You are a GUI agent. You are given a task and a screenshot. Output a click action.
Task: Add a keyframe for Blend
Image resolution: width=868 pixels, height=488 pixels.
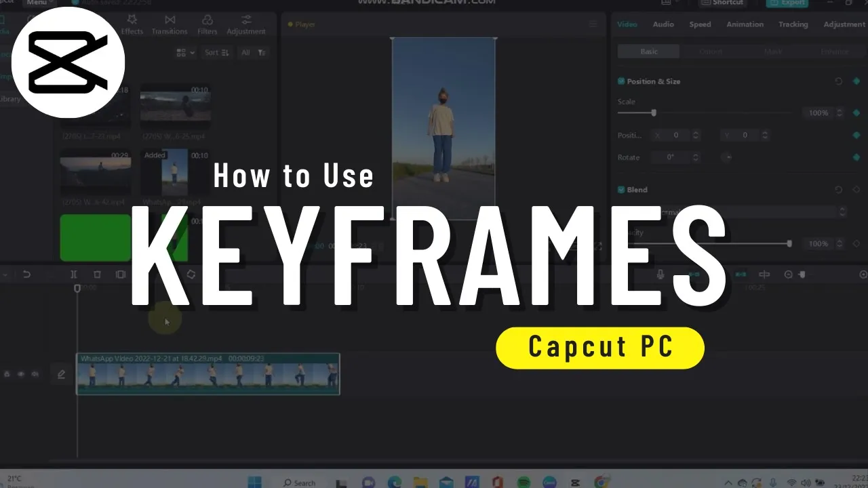pyautogui.click(x=856, y=190)
